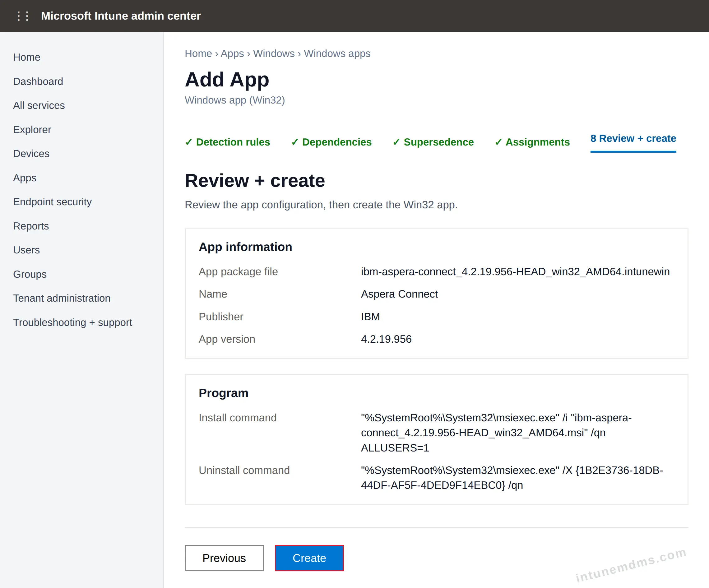Open Dashboard from the sidebar
Viewport: 709px width, 588px height.
tap(38, 81)
